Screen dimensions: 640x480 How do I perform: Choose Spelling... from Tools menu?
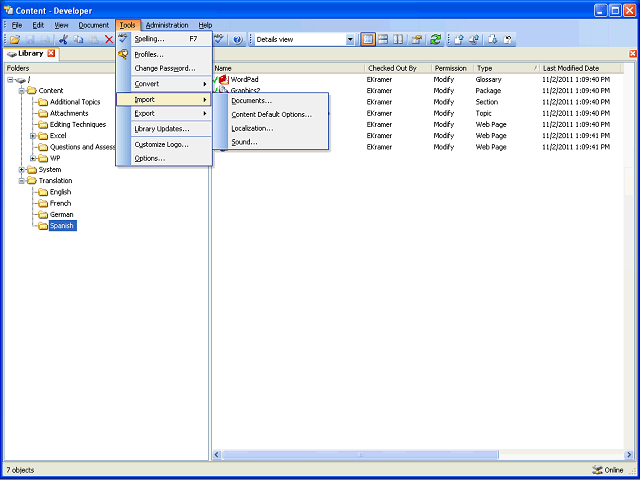click(x=164, y=39)
